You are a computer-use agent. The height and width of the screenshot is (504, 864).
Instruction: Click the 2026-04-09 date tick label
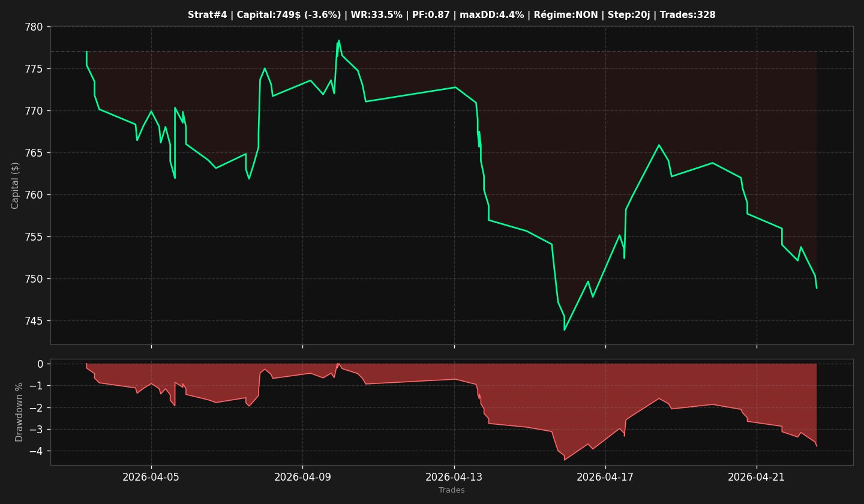pyautogui.click(x=302, y=477)
